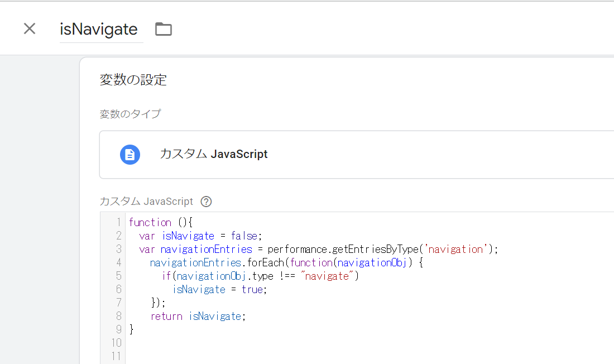Click line number 11 in the gutter
The height and width of the screenshot is (364, 614).
tap(116, 356)
